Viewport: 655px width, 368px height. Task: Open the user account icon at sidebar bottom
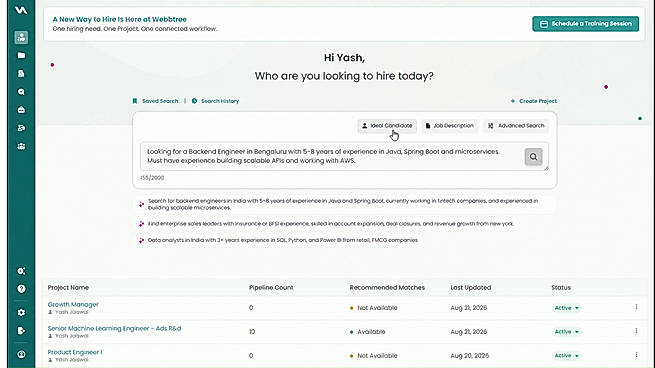[21, 354]
